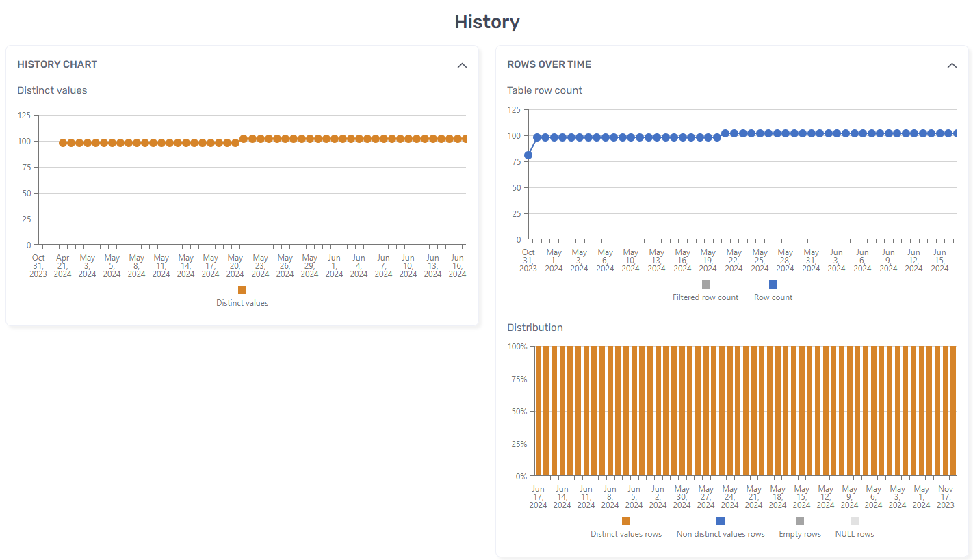Click the May 22, 2024 row count axis label
Viewport: 973px width, 560px height.
[734, 261]
